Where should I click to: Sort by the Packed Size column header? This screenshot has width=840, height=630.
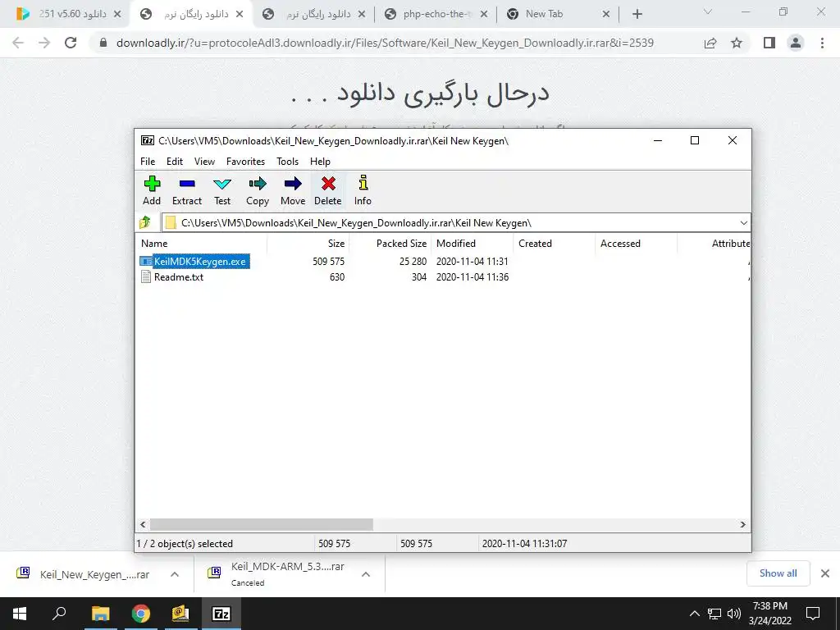coord(390,243)
